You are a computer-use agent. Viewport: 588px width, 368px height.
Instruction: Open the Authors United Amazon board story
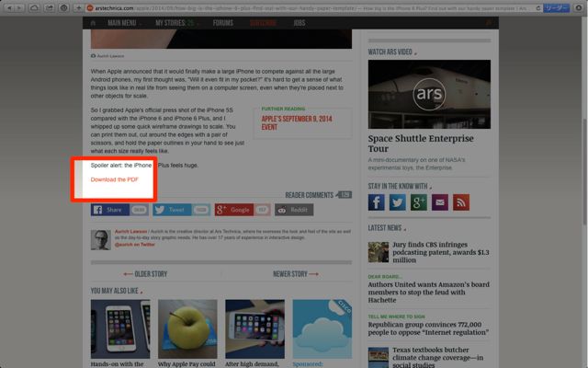[x=429, y=293]
